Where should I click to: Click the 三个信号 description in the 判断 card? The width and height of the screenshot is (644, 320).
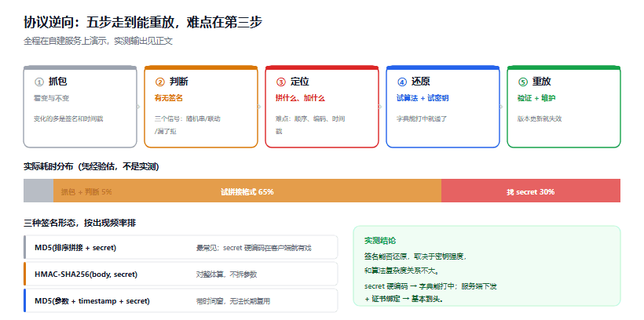click(x=187, y=125)
